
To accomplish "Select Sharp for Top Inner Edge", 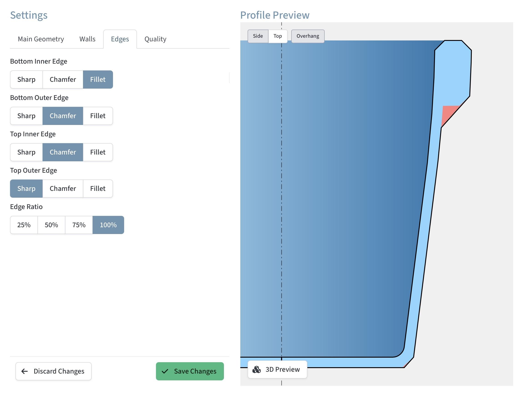I will click(x=26, y=152).
